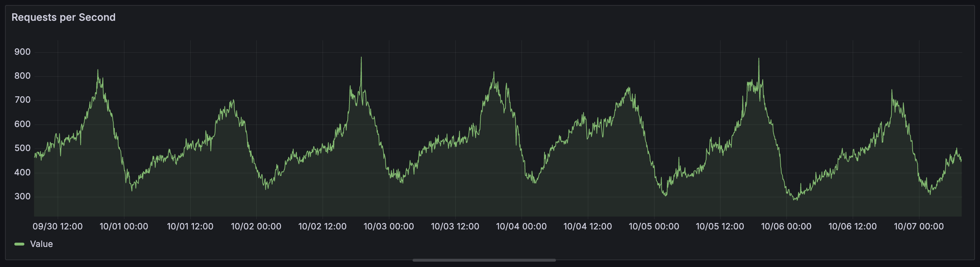This screenshot has width=980, height=267.
Task: Click the 10/01 00:00 time axis label
Action: (124, 227)
